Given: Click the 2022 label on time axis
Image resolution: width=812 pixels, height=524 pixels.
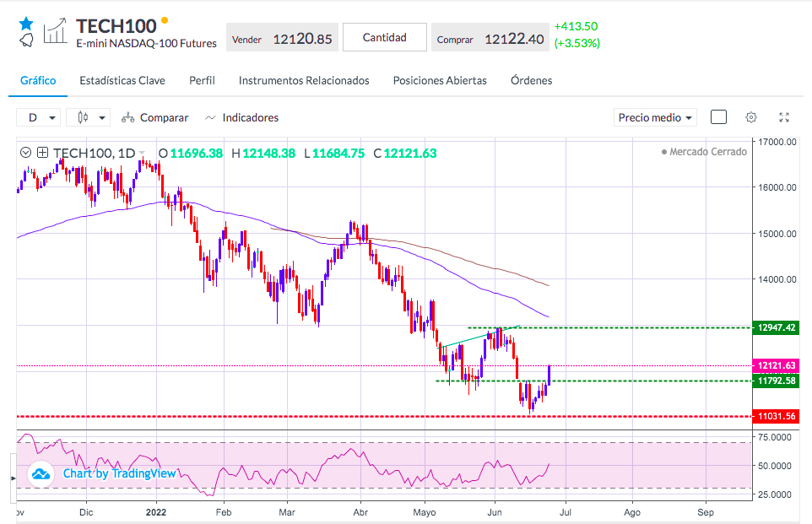Looking at the screenshot, I should 156,512.
